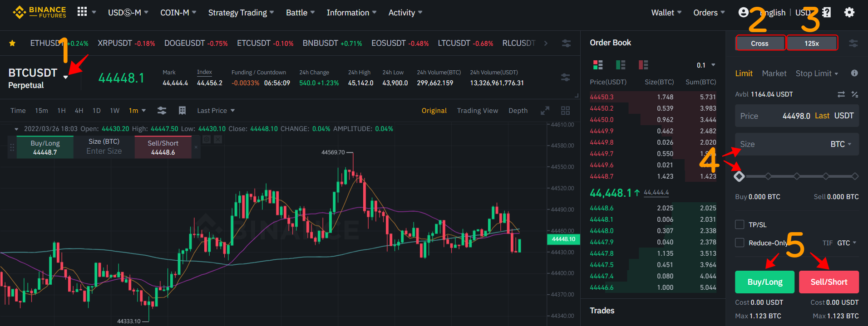Click the order type info icon
This screenshot has height=326, width=868.
[x=854, y=73]
